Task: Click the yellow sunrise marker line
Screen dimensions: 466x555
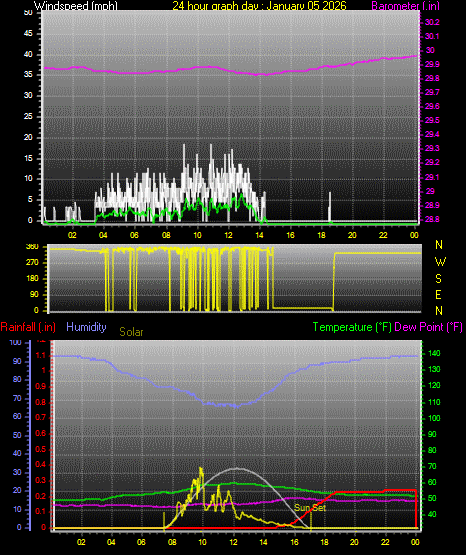Action: (x=164, y=520)
